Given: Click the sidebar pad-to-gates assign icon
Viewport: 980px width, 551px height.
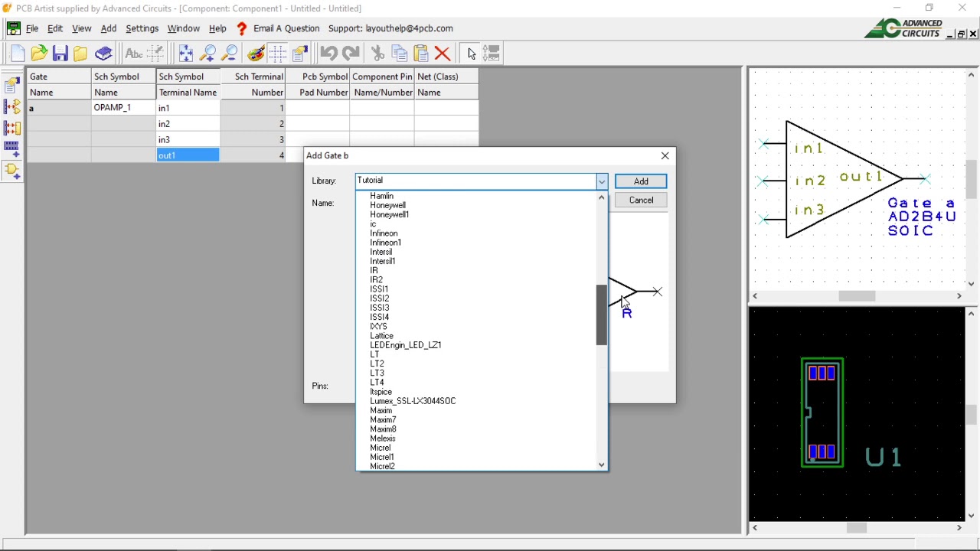Looking at the screenshot, I should point(12,106).
